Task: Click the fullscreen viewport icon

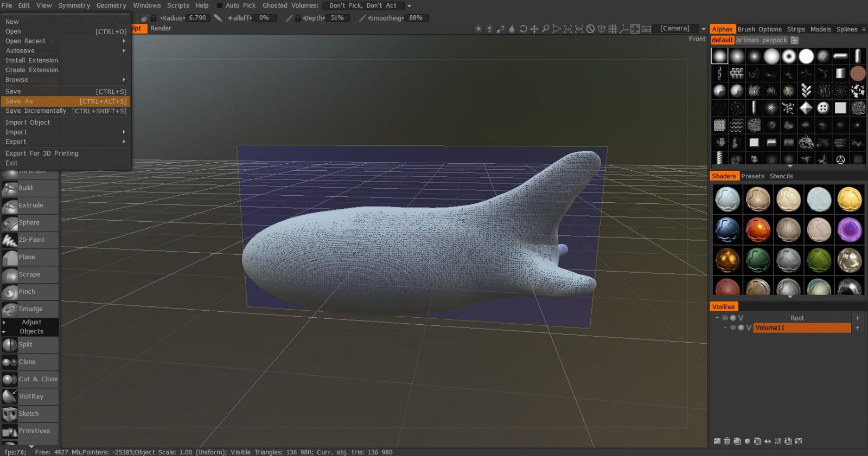Action: [x=635, y=29]
